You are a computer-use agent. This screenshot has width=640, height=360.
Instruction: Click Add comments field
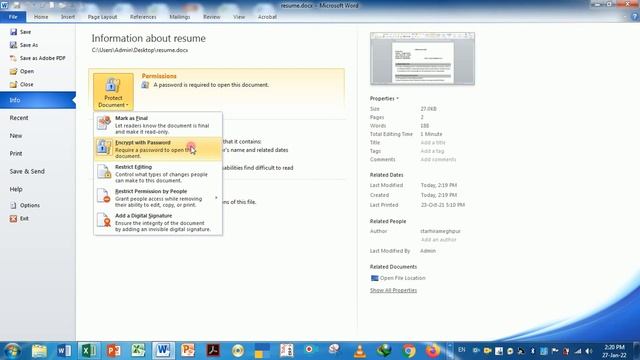click(438, 160)
